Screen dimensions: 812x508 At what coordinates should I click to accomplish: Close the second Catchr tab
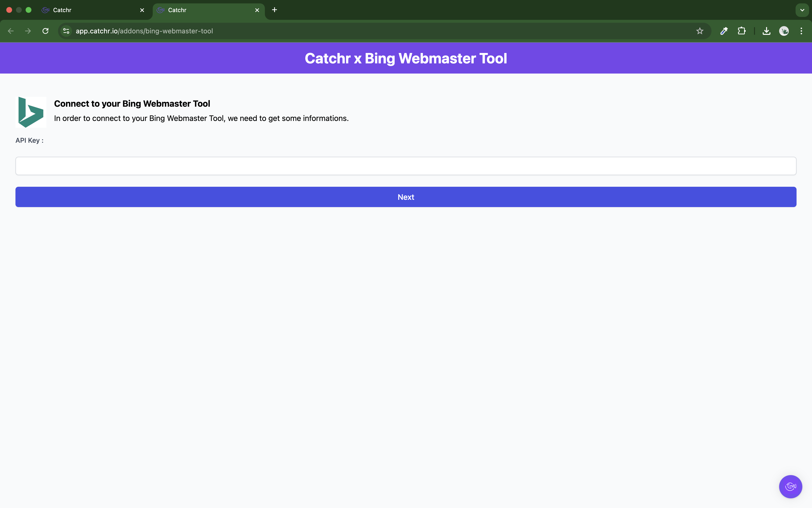tap(257, 10)
